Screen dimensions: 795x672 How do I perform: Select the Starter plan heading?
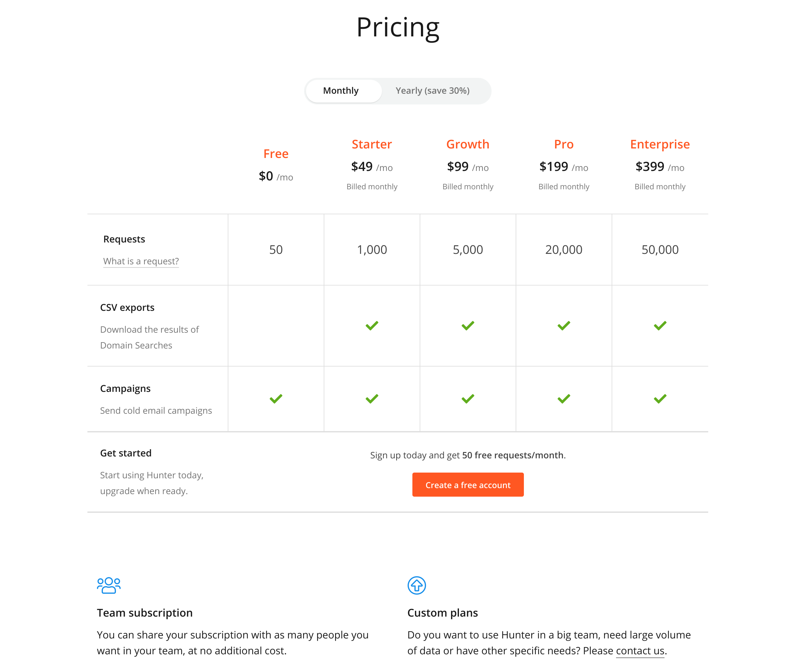[x=372, y=144]
